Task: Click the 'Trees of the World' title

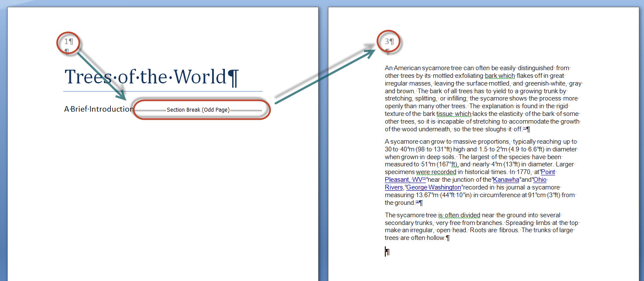Action: [151, 77]
